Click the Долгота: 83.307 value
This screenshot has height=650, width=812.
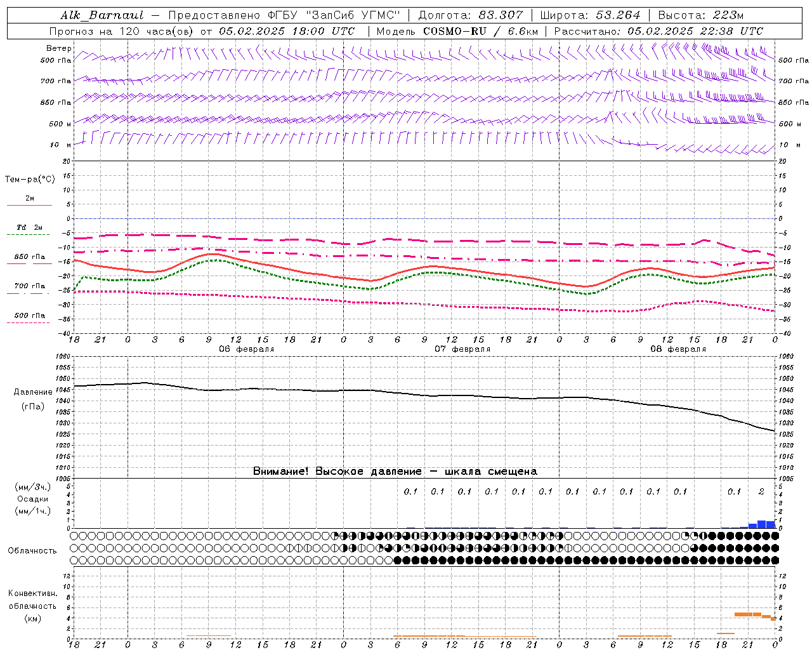(471, 15)
